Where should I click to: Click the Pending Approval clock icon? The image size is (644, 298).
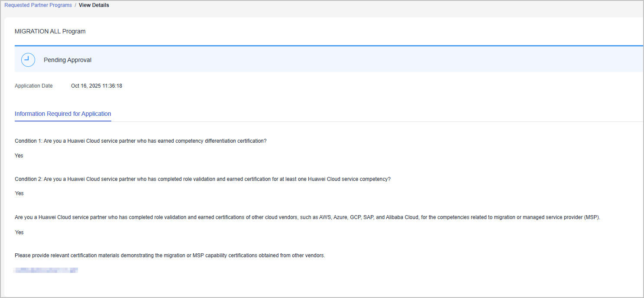click(x=28, y=60)
